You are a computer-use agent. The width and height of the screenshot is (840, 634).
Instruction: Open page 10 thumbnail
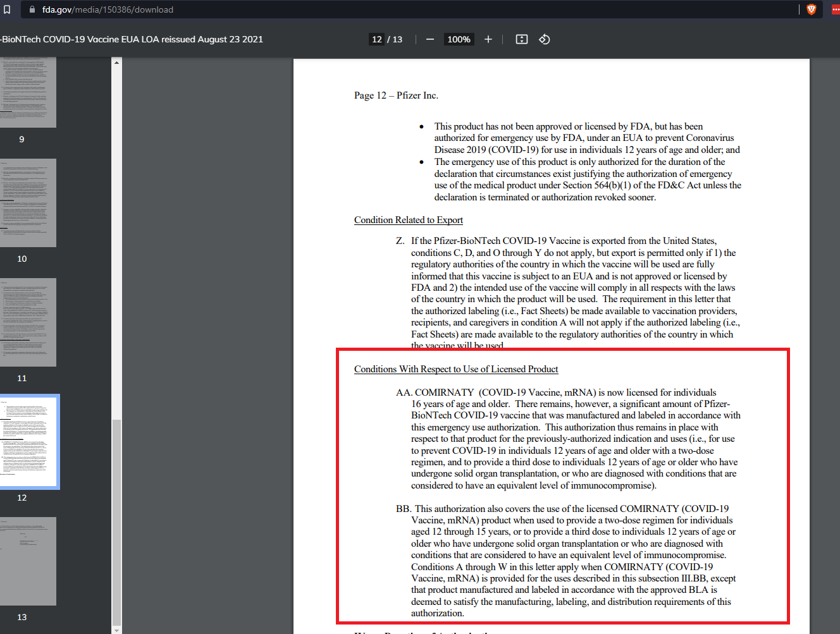point(28,203)
